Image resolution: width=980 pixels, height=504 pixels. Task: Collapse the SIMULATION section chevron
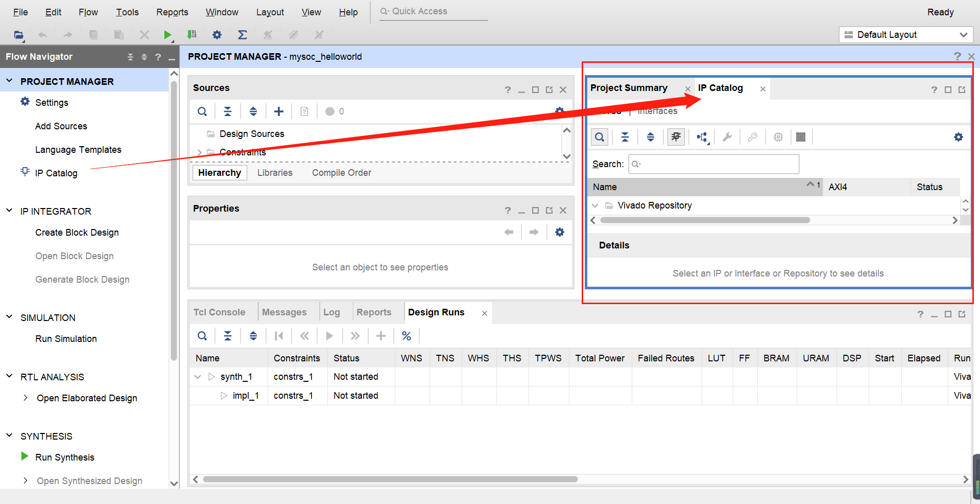pos(9,317)
